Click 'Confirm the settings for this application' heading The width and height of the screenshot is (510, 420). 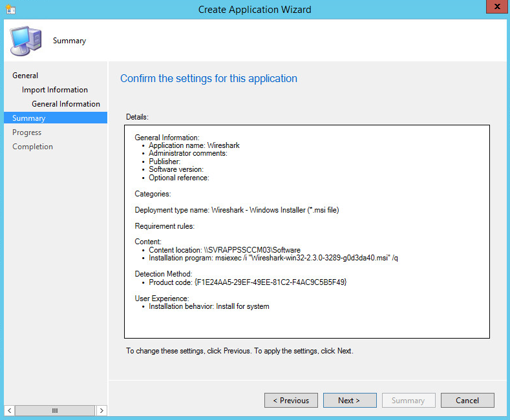[x=209, y=78]
